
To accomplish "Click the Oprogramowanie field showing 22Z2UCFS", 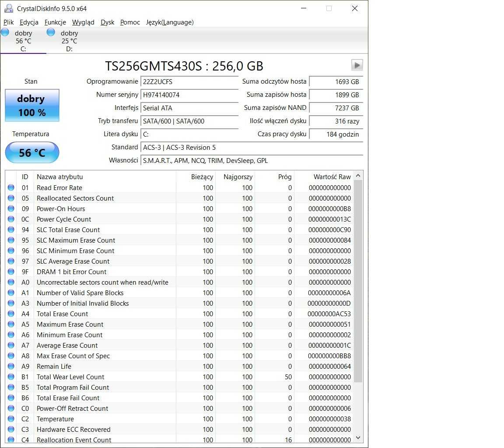I will click(189, 82).
